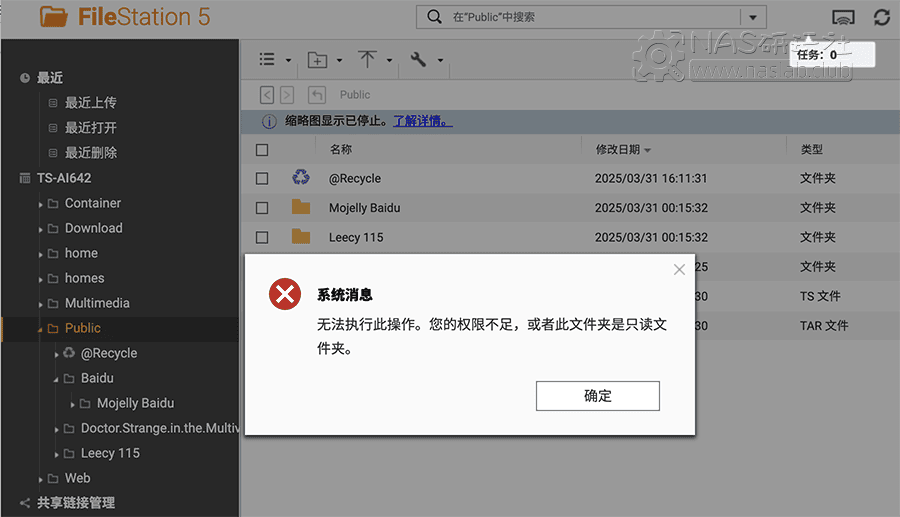Select 最近 in the sidebar

(x=50, y=77)
